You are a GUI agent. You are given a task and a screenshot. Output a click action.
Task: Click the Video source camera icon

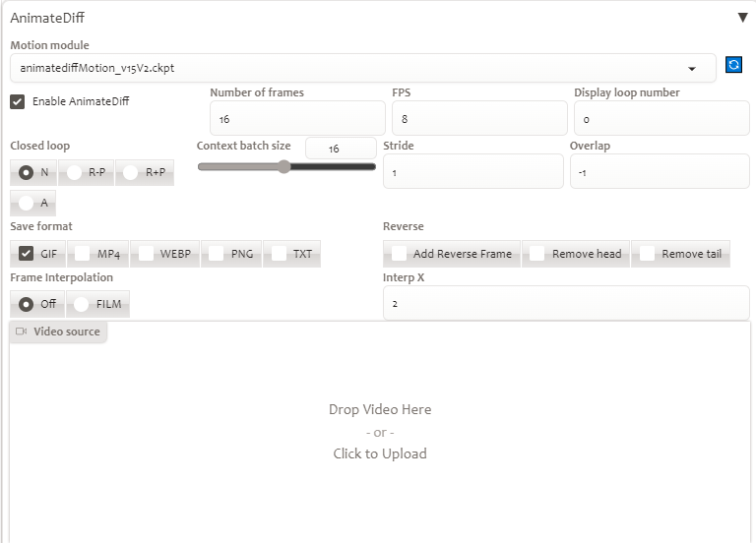[x=22, y=332]
